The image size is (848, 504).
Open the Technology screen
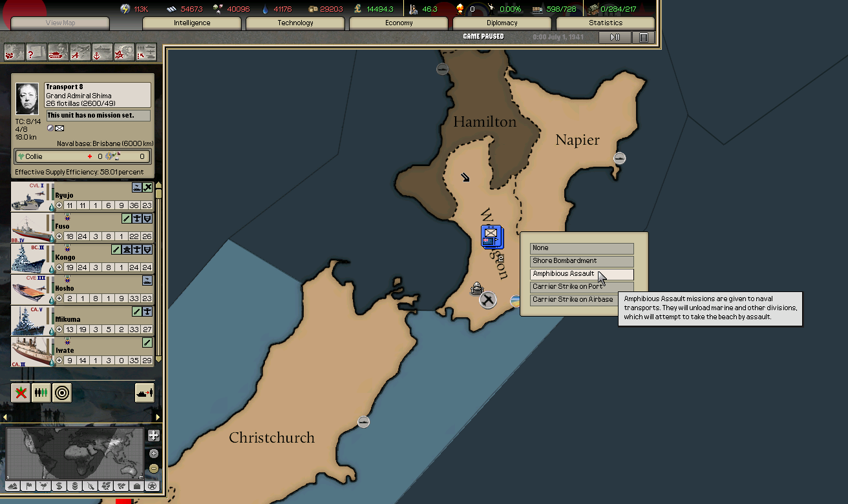295,23
